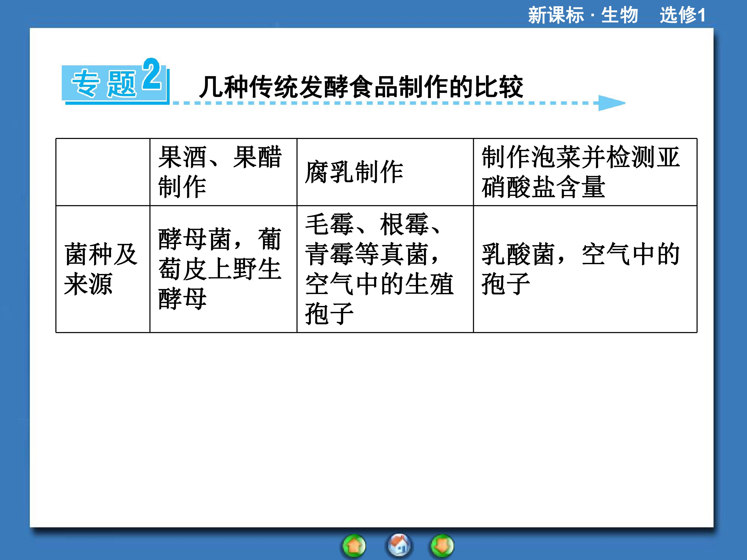The image size is (747, 560).
Task: Click the dashed blue line under title
Action: click(385, 103)
